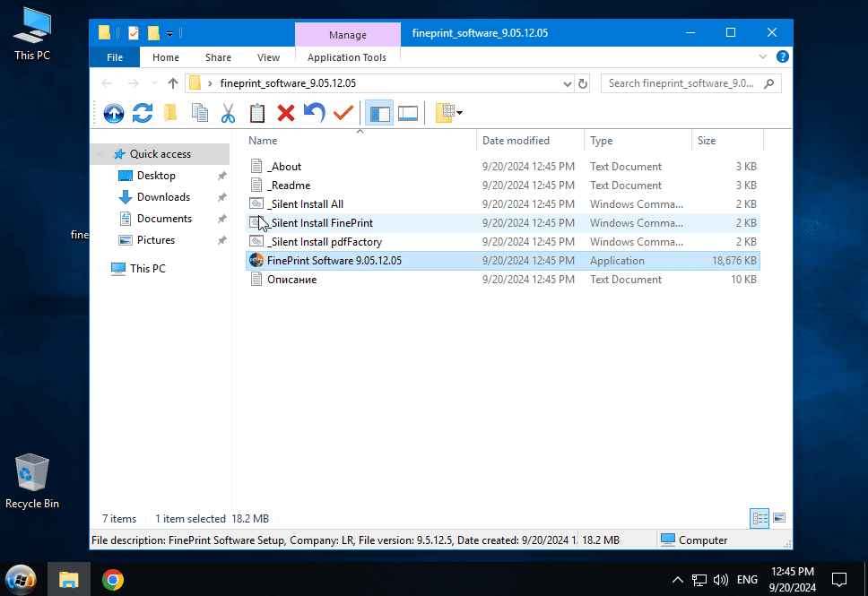Expand the ribbon using the chevron
868x596 pixels.
coord(763,56)
